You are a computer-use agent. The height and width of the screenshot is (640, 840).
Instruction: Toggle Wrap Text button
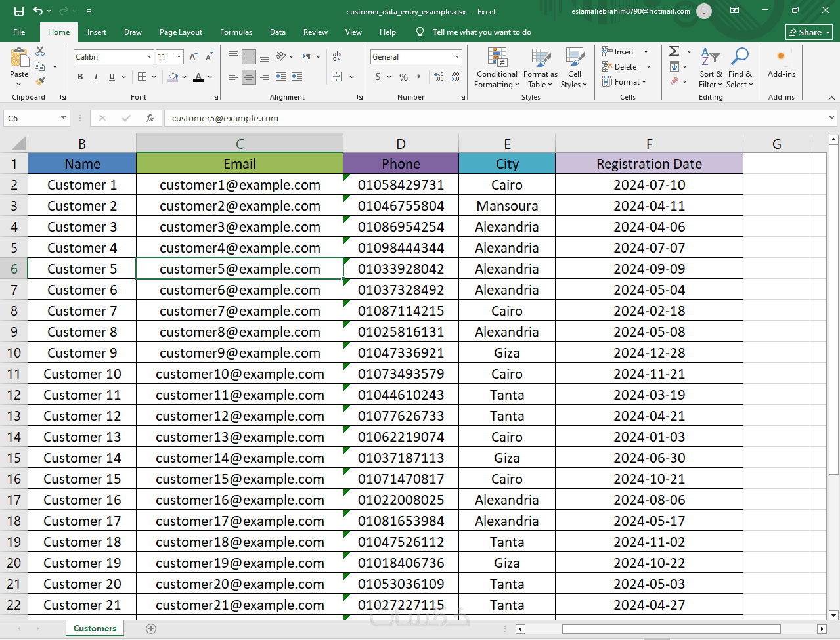click(337, 56)
